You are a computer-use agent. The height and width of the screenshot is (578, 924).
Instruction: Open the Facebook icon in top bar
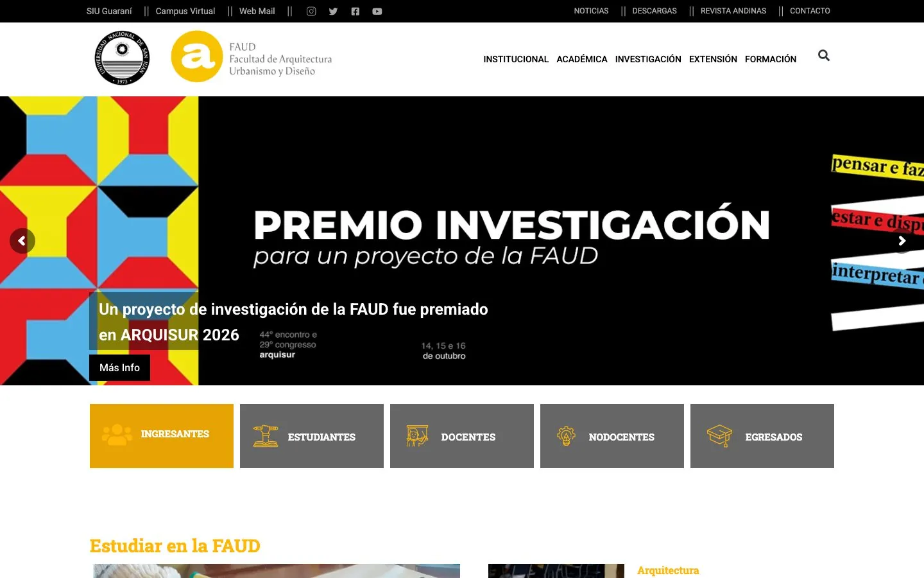pyautogui.click(x=355, y=11)
